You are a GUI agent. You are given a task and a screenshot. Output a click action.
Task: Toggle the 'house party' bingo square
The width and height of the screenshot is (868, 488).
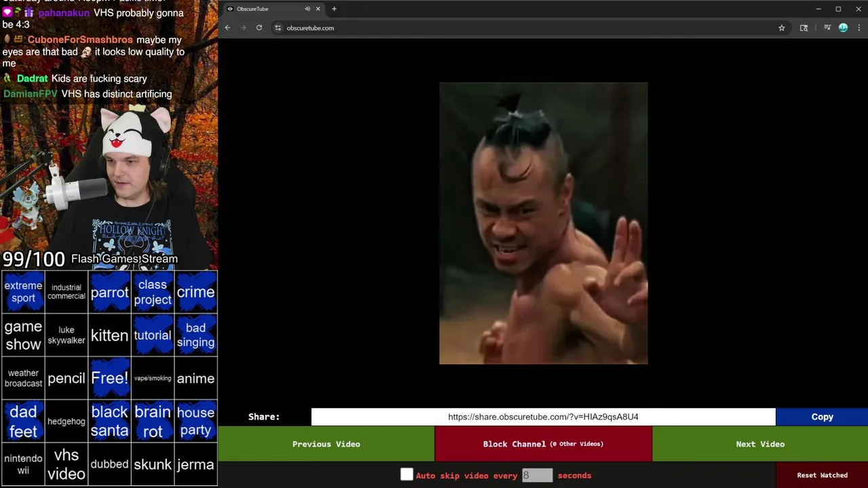(x=196, y=421)
